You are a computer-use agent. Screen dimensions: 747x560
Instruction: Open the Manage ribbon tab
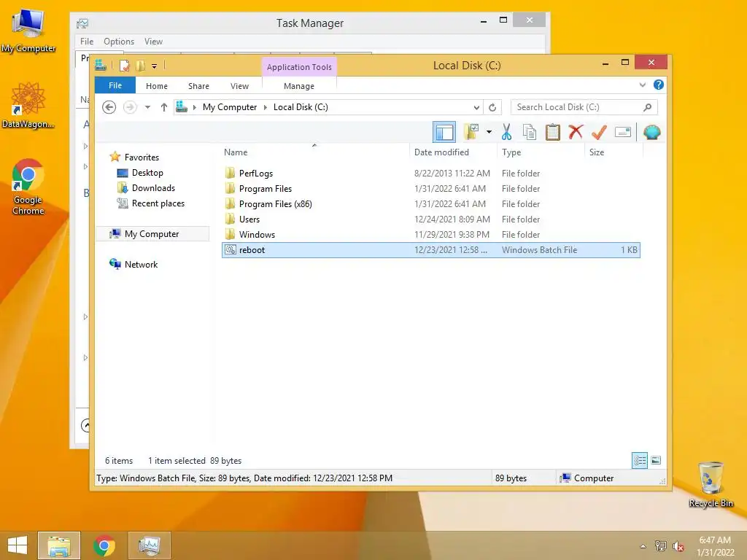(299, 86)
